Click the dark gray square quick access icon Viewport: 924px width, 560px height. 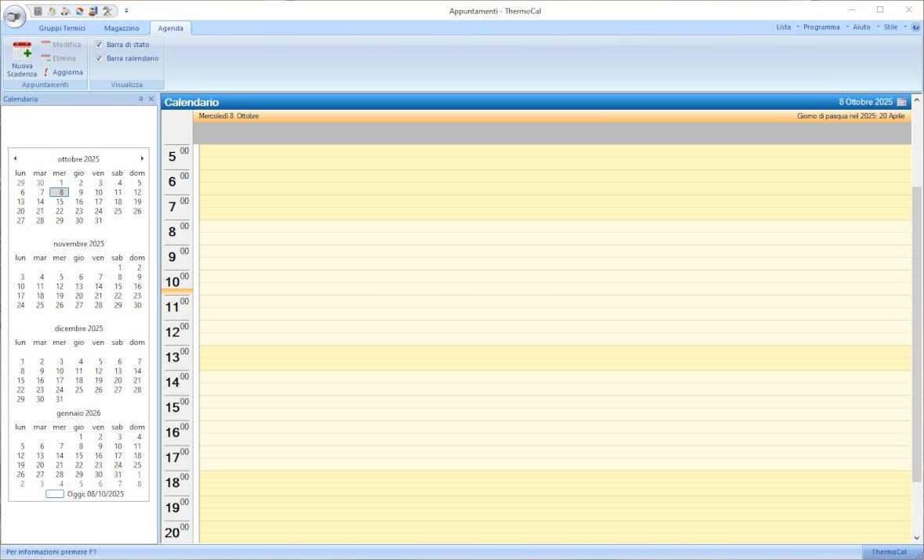38,10
